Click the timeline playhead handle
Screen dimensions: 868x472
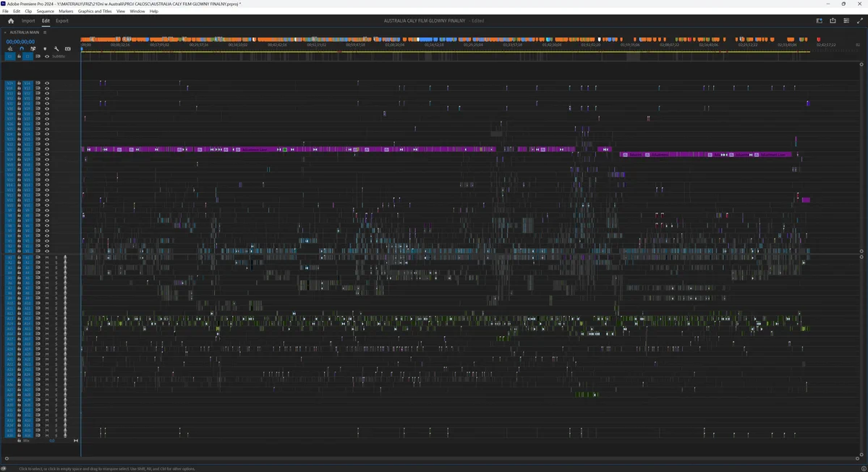(82, 49)
